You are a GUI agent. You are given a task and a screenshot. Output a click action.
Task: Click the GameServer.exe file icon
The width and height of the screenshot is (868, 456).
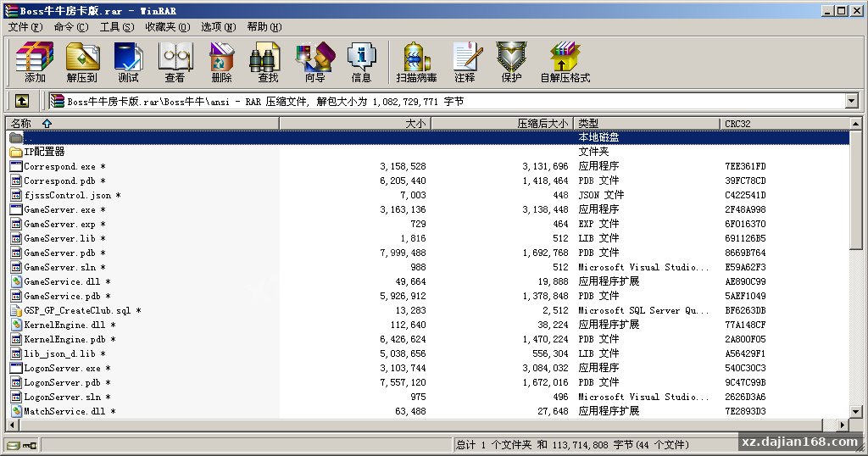(x=16, y=209)
